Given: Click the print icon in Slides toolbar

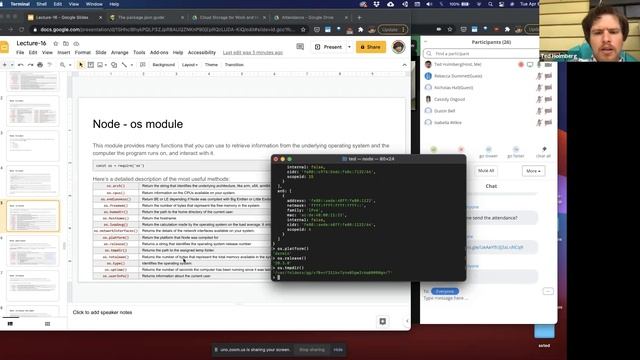Looking at the screenshot, I should coord(40,65).
